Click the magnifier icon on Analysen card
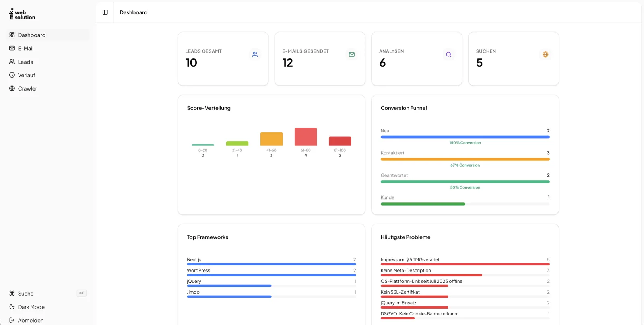 [x=448, y=54]
